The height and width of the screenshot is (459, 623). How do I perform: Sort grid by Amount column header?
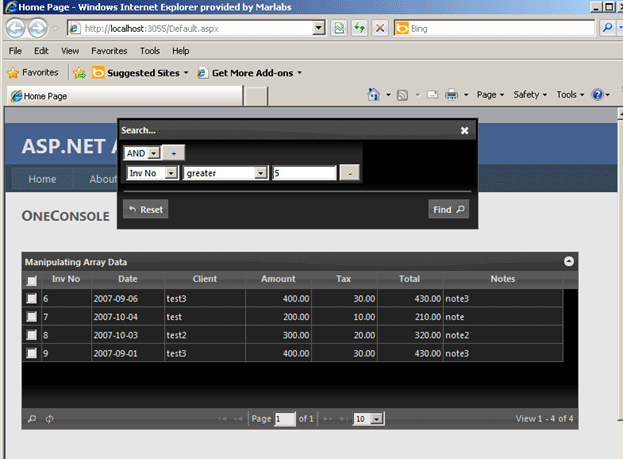coord(278,279)
